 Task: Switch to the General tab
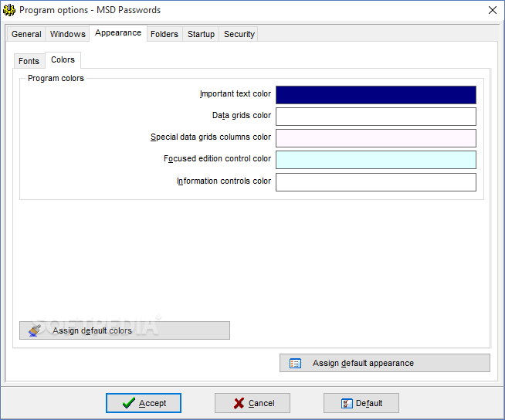point(26,34)
